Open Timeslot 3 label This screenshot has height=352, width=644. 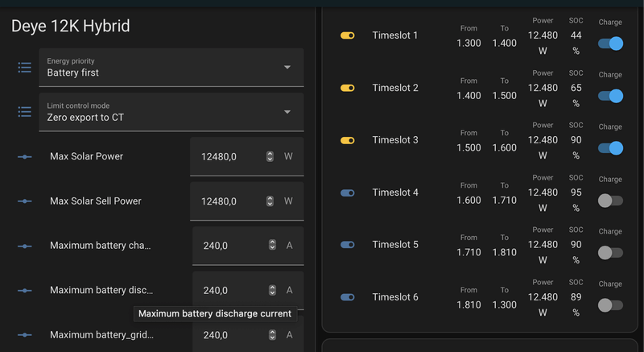click(x=395, y=140)
